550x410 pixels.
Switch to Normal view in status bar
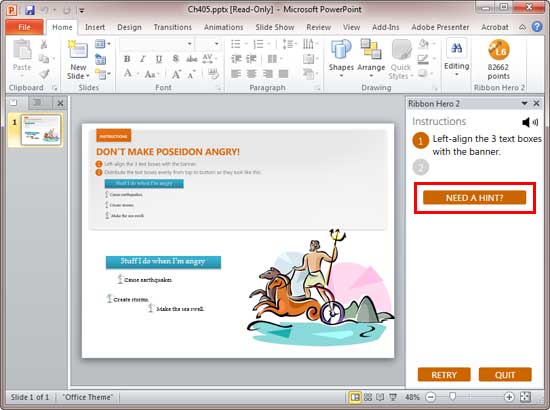click(355, 397)
